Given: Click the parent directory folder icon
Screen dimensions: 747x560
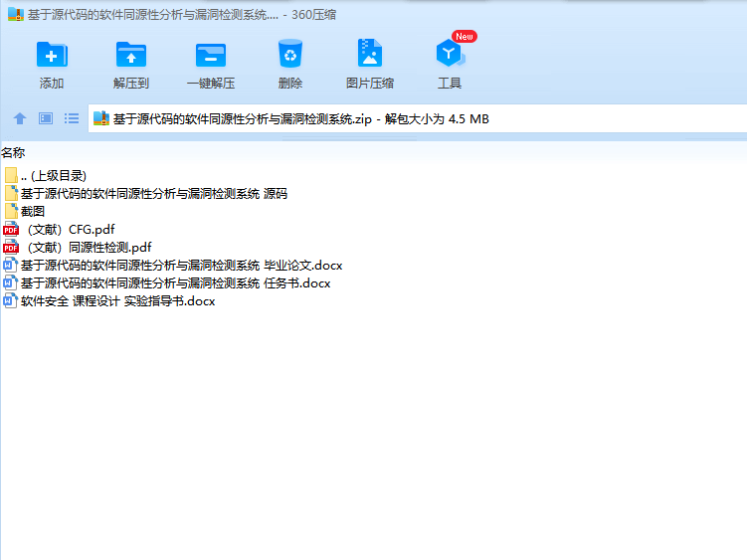Looking at the screenshot, I should [11, 175].
